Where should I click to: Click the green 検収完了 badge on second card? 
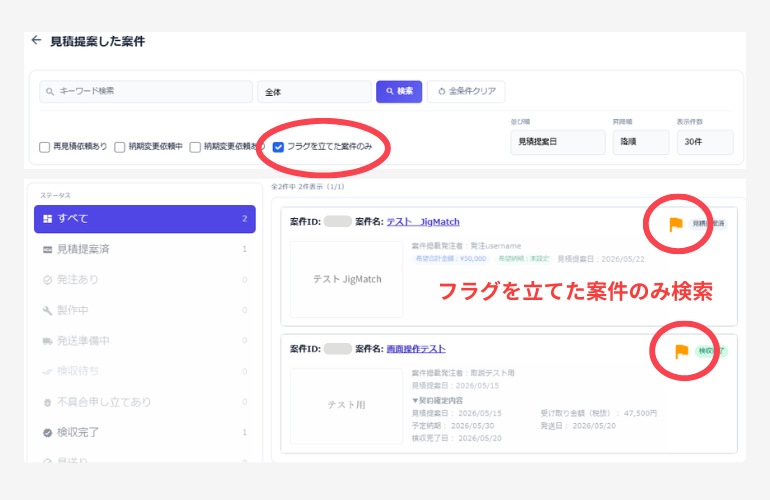pos(711,351)
